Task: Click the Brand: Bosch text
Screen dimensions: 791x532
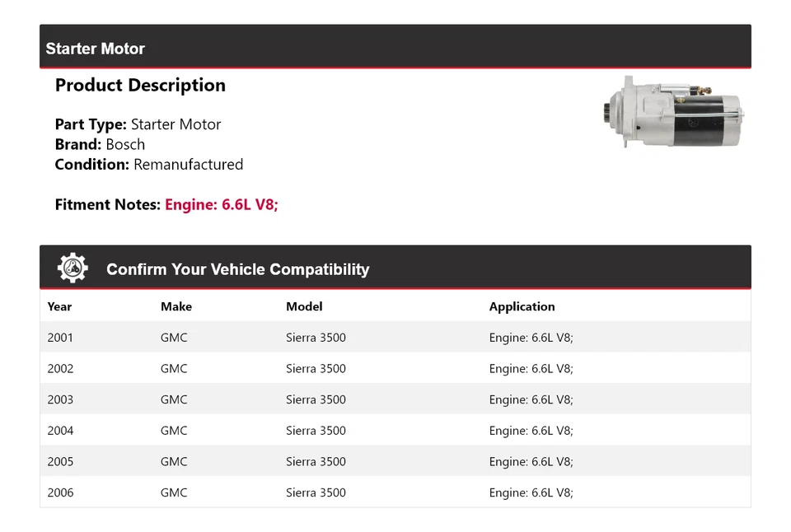Action: (100, 144)
